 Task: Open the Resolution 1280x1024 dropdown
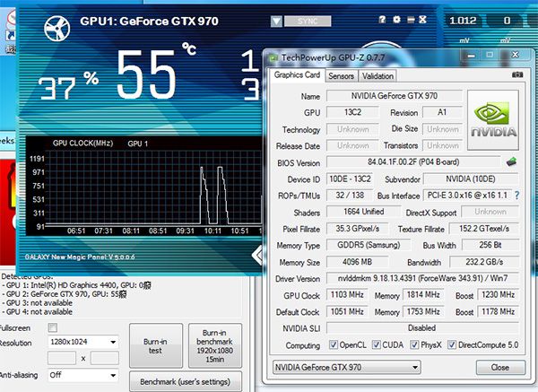coord(83,342)
